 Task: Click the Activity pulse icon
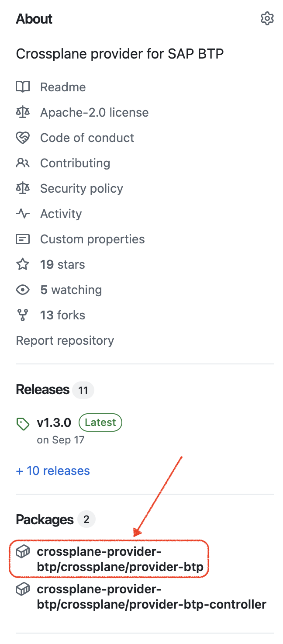(x=23, y=214)
